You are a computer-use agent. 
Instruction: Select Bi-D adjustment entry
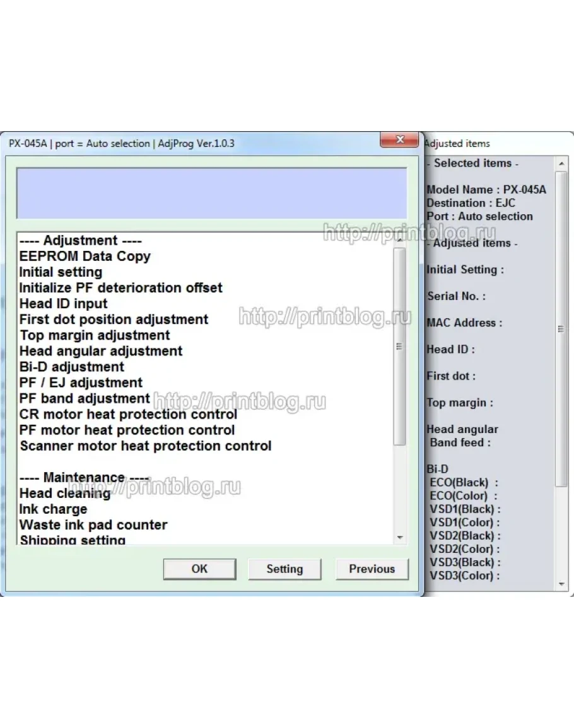[72, 367]
